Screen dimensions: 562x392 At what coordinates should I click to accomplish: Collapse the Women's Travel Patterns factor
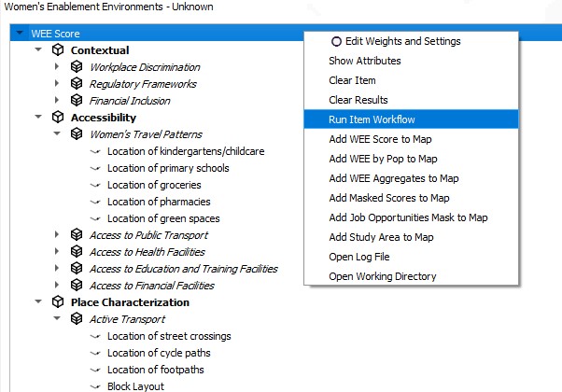(57, 133)
